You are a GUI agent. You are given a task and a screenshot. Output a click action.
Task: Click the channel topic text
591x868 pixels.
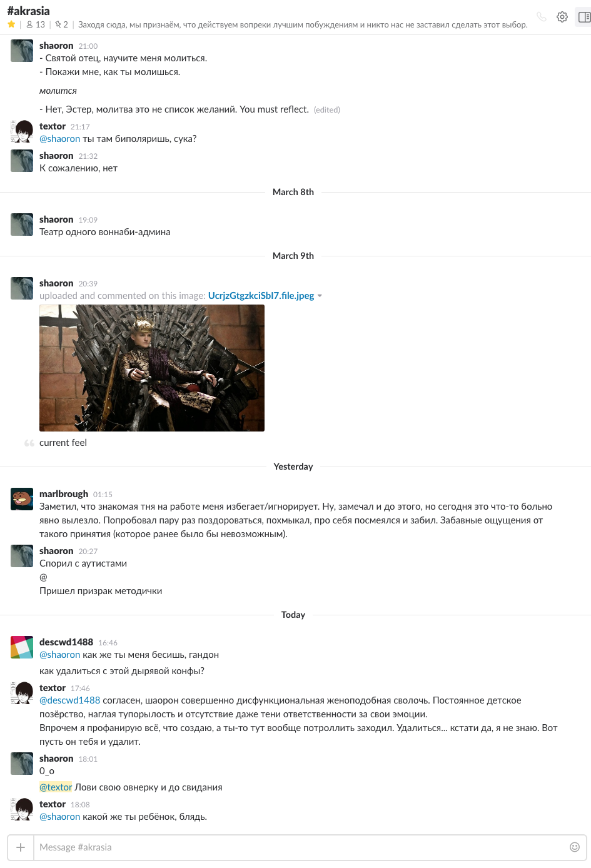tap(303, 25)
